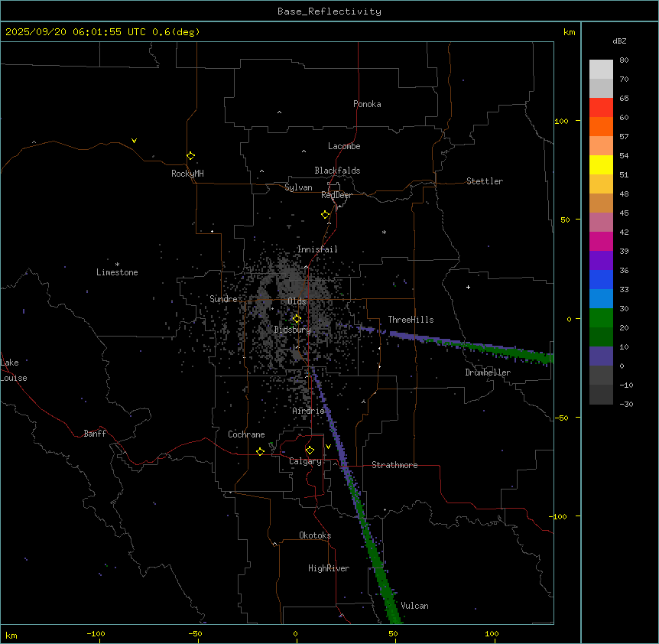Click the UTC timestamp in the header

pyautogui.click(x=102, y=31)
